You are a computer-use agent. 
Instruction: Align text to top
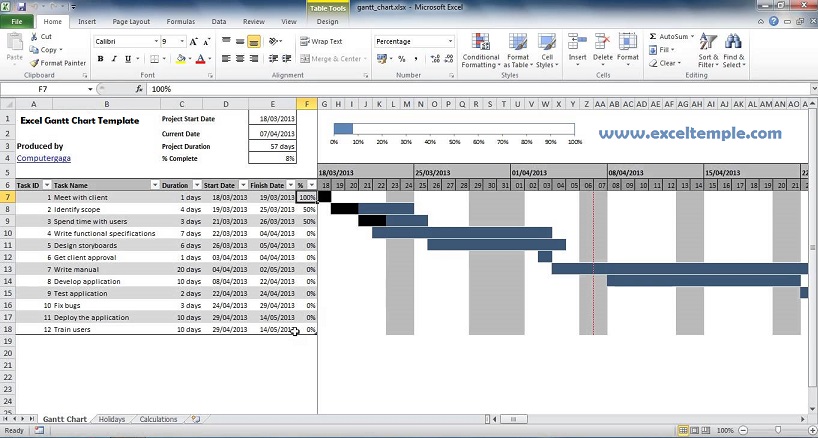[x=226, y=41]
